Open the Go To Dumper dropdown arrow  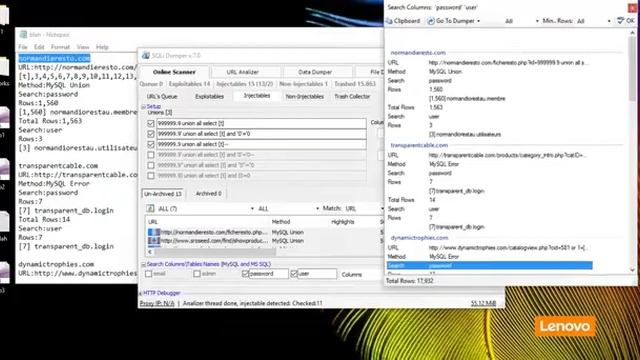pyautogui.click(x=478, y=21)
